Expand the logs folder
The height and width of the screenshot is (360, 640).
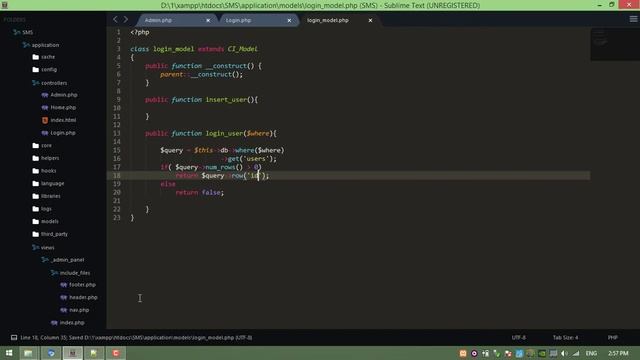(46, 209)
